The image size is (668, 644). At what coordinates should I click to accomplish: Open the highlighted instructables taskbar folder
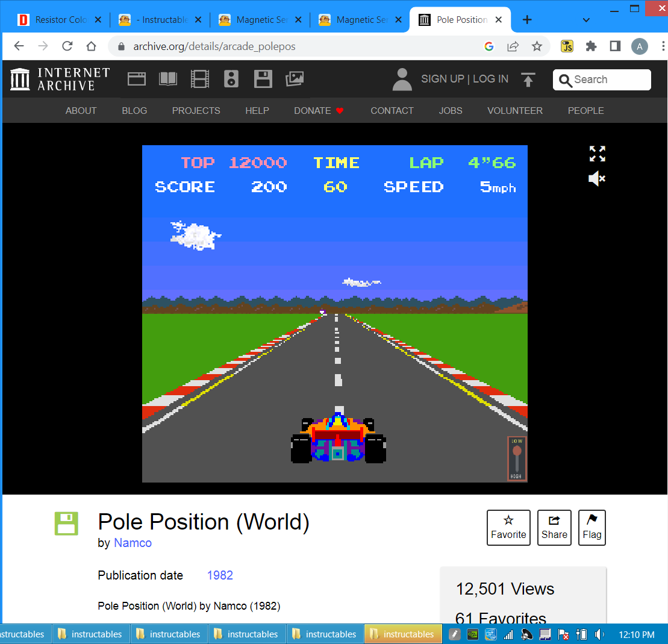[403, 634]
